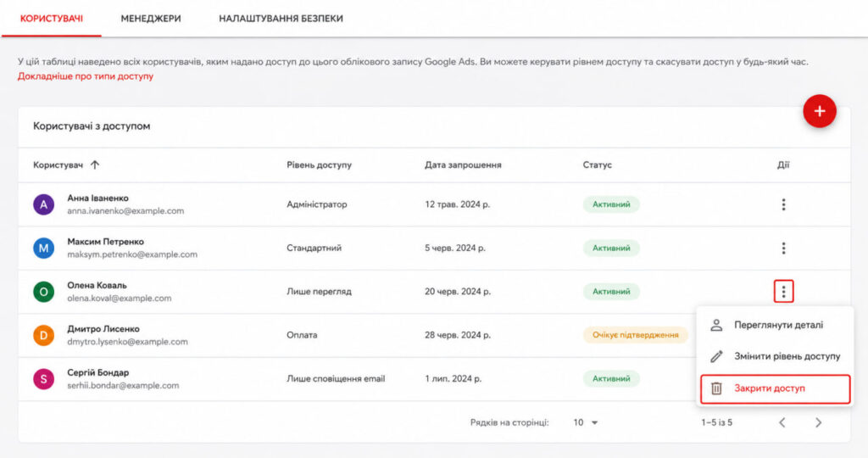
Task: Click avatar O of Олена Коваль
Action: (44, 291)
